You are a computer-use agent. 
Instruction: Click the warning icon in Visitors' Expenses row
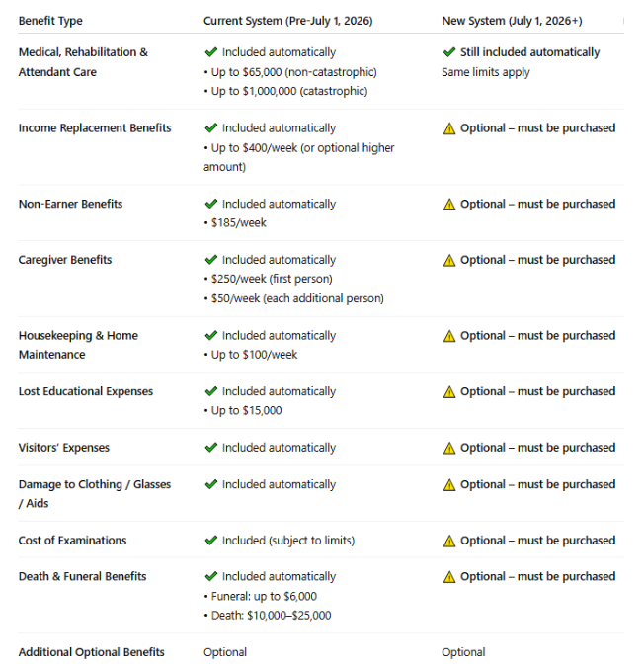(449, 449)
